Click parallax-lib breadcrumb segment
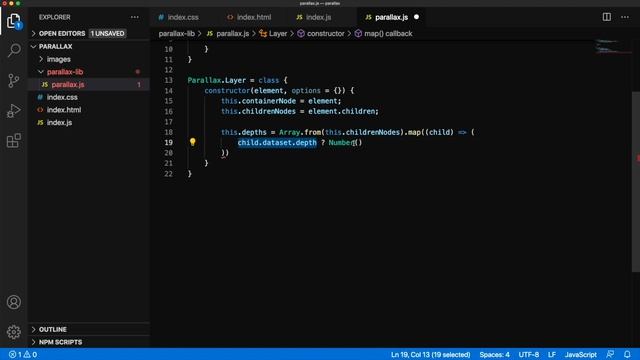The image size is (640, 360). coord(176,33)
